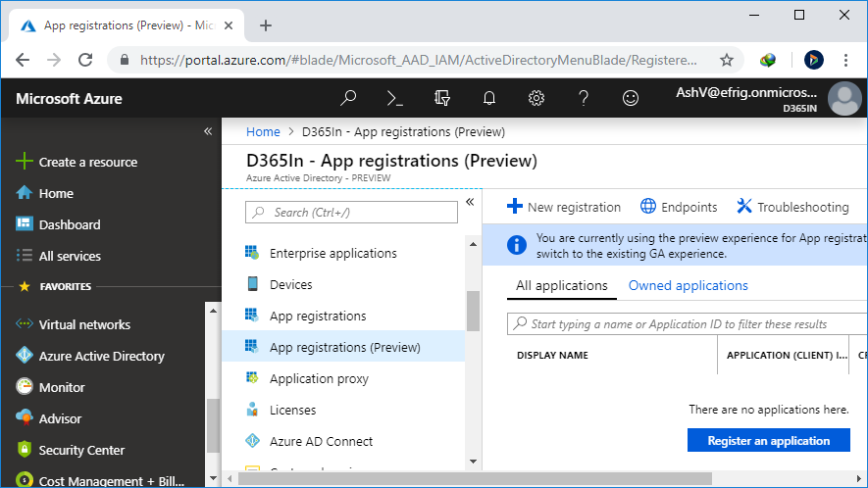Focus the application name filter box

point(687,323)
